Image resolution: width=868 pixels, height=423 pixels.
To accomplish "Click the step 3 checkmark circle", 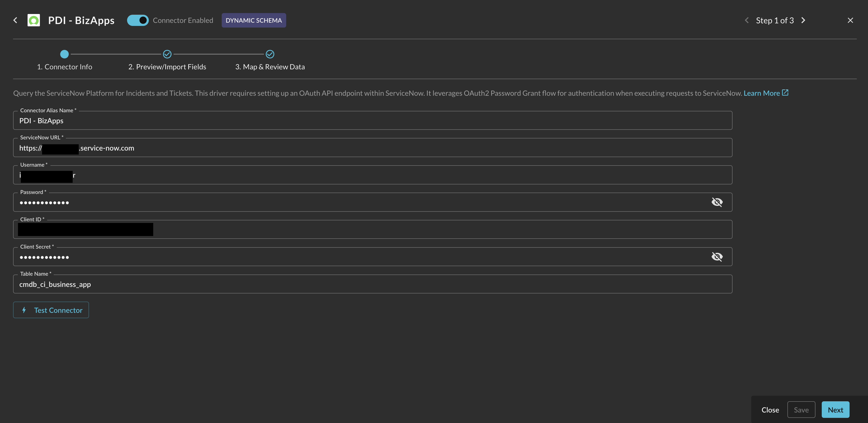I will tap(270, 54).
